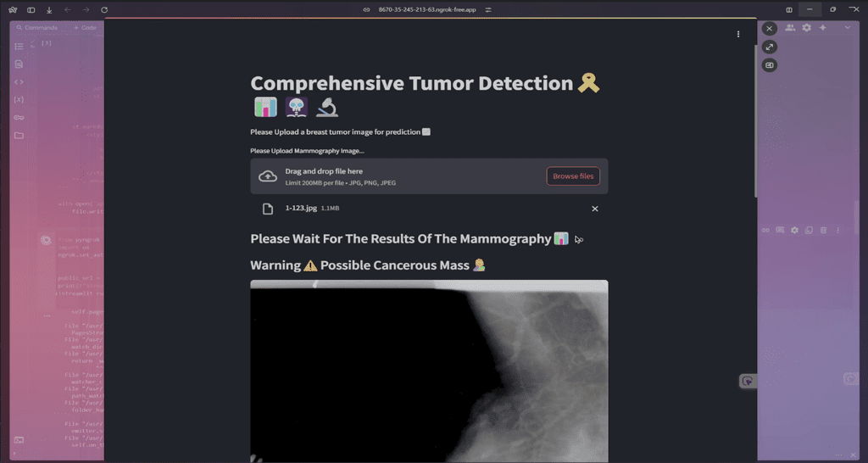This screenshot has width=868, height=463.
Task: Click the Colab cell link icon
Action: (x=765, y=231)
